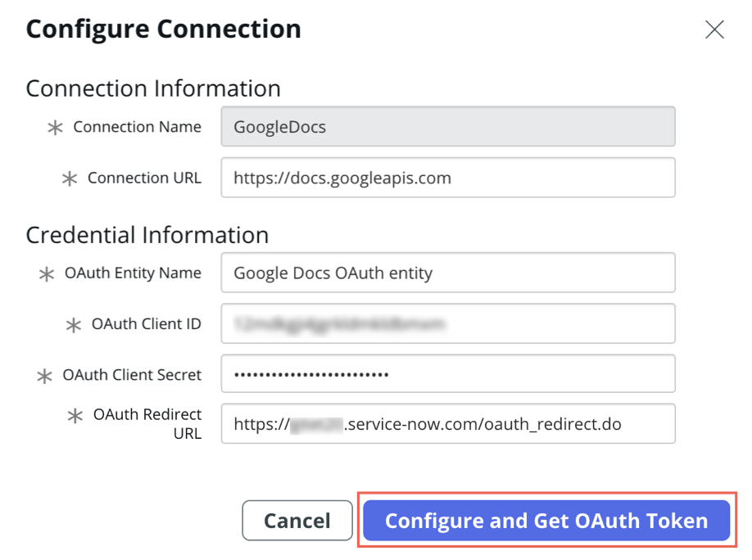Click Configure and Get OAuth Token
Image resolution: width=752 pixels, height=560 pixels.
(546, 520)
